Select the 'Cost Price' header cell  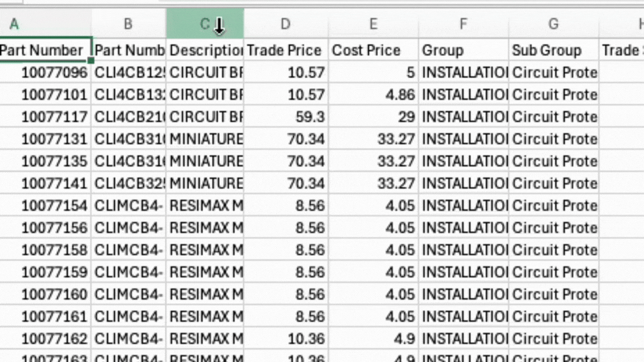tap(373, 50)
